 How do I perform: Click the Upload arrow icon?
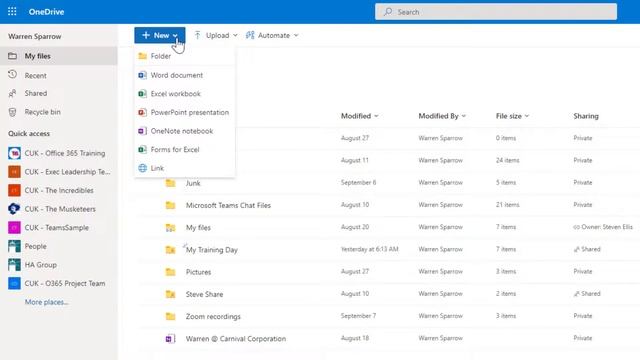198,35
